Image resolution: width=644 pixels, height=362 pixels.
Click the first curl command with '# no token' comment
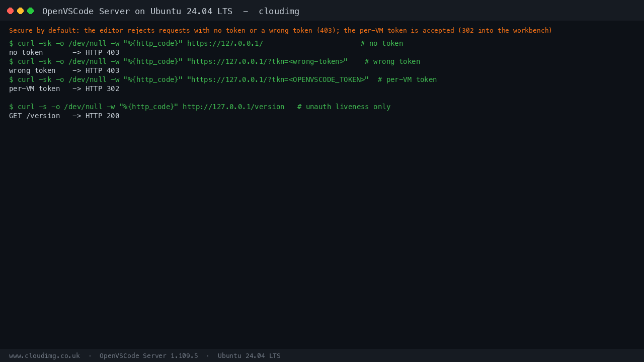click(206, 43)
